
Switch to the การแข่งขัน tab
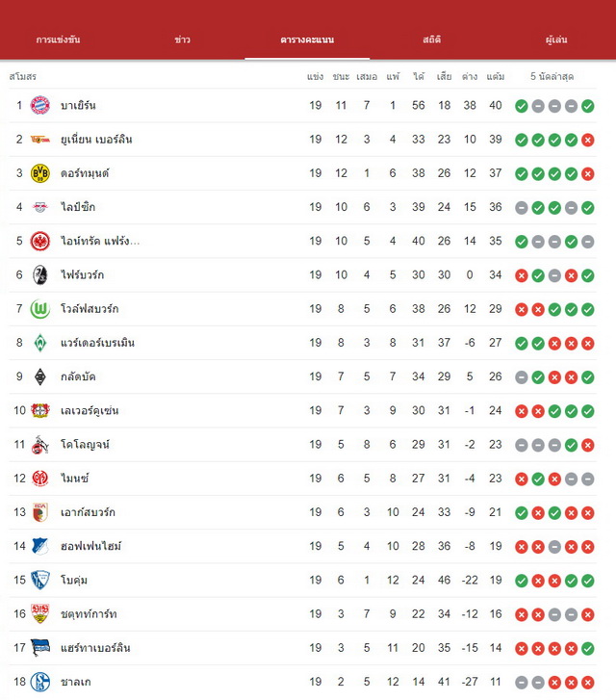tap(58, 39)
